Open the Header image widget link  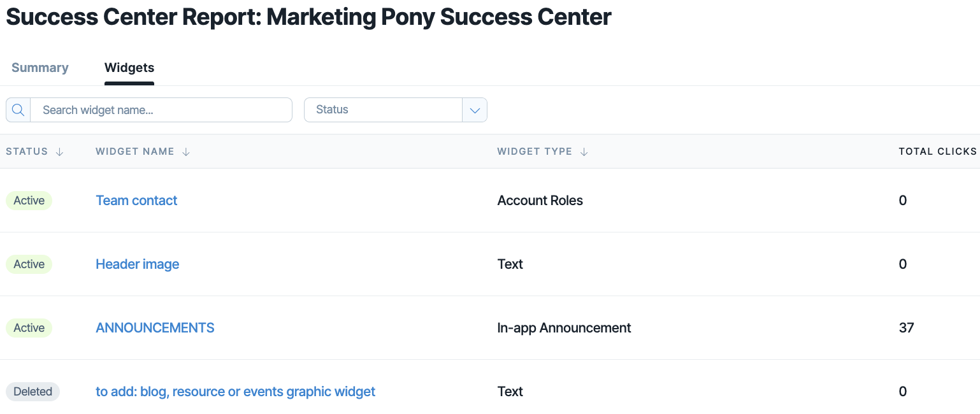(138, 264)
